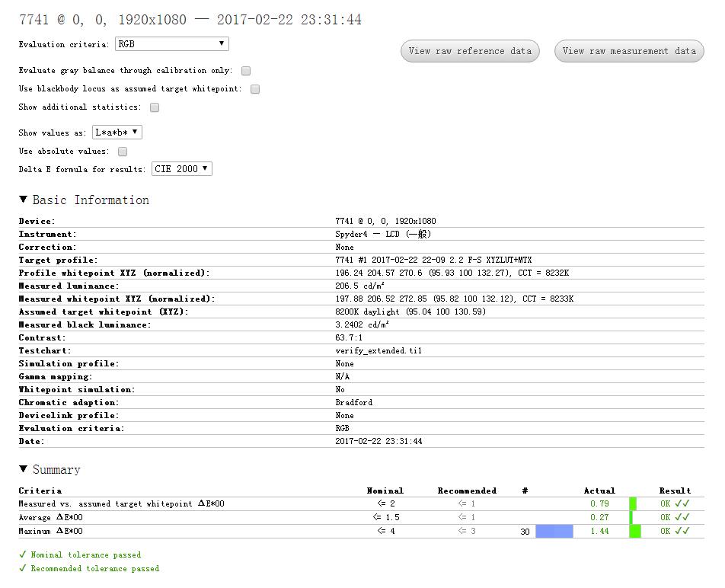Screen dimensions: 725x588
Task: Click Recommended tolerance passed checkmark
Action: point(23,568)
